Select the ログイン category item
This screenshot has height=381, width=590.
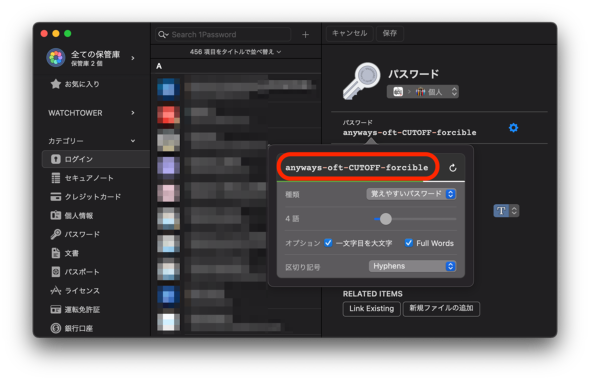(x=96, y=159)
